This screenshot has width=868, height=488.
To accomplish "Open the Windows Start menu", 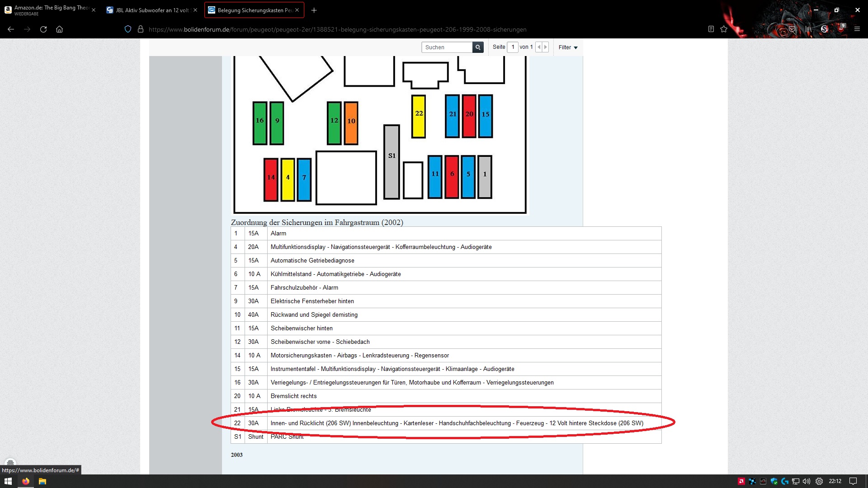I will tap(8, 481).
